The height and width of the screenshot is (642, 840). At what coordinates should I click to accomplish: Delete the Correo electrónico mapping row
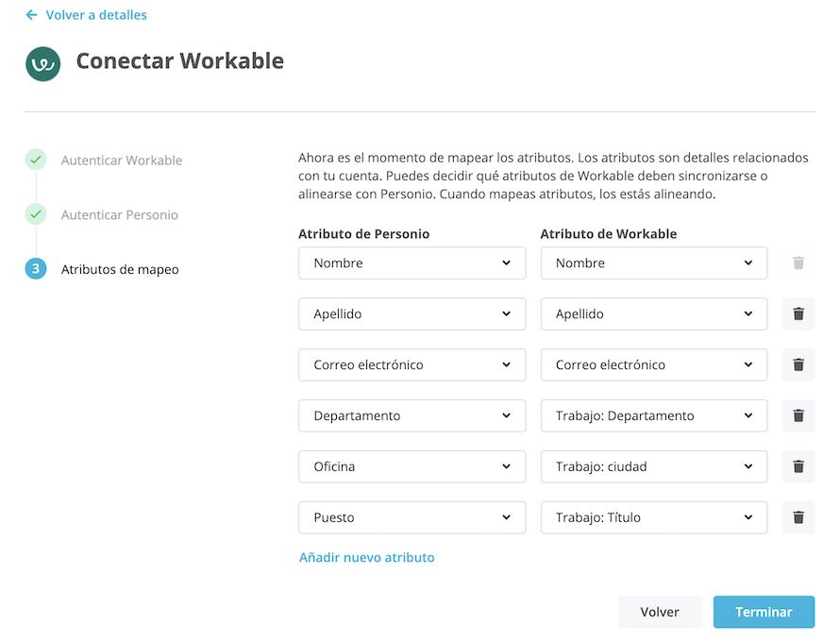click(798, 364)
